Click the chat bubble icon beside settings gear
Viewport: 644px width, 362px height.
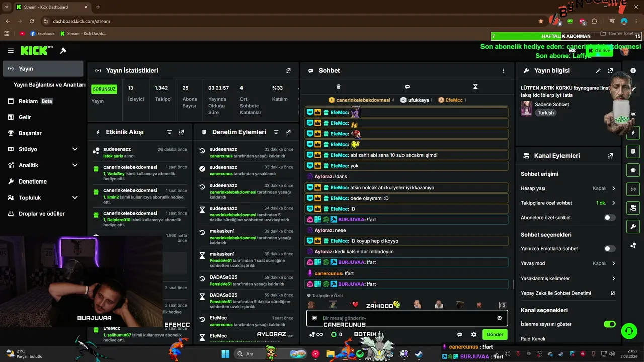(460, 334)
